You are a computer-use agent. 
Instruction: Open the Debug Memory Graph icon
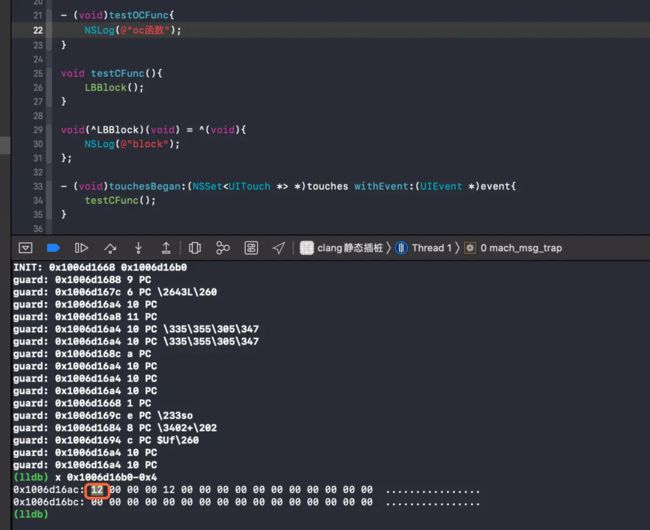click(223, 248)
